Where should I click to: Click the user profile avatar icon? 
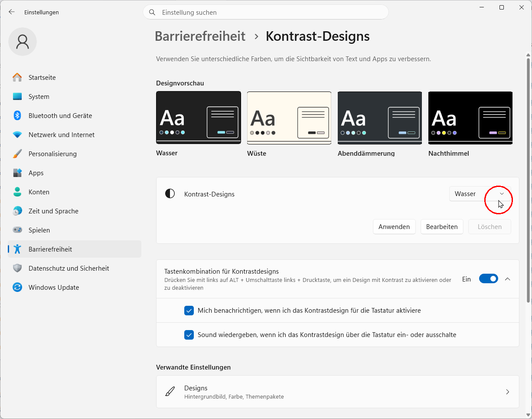click(23, 42)
